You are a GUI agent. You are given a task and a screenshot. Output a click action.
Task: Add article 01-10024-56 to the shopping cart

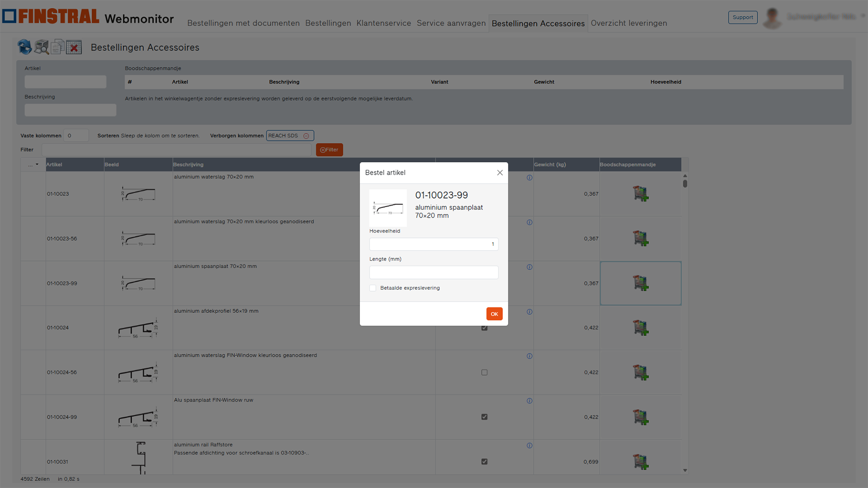pos(640,372)
